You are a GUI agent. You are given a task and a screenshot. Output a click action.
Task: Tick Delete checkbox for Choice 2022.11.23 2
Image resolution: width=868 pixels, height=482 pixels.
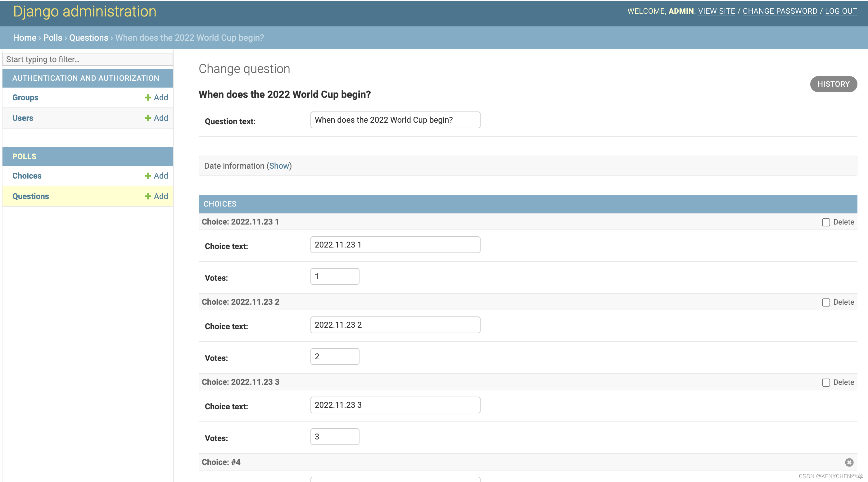(825, 302)
